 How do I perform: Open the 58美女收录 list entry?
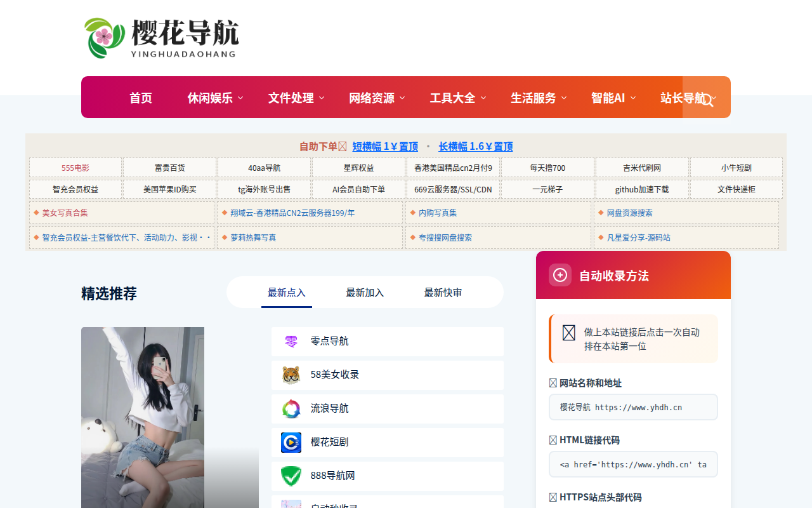(388, 375)
